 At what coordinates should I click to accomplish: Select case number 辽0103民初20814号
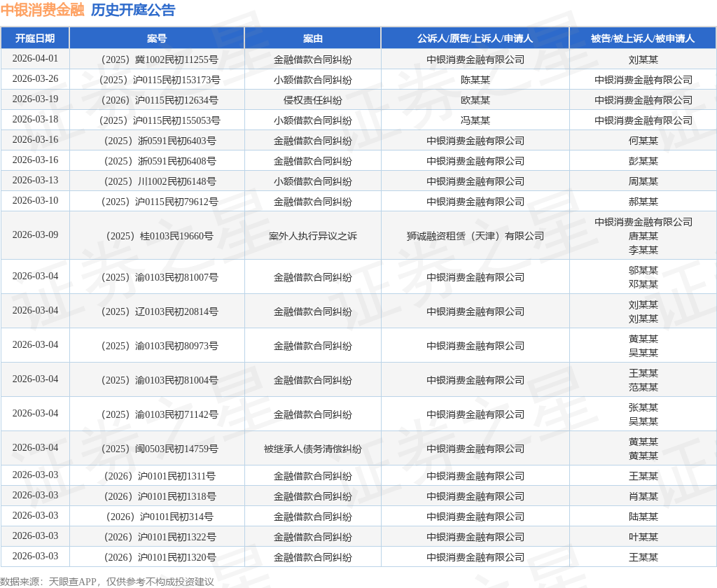176,311
